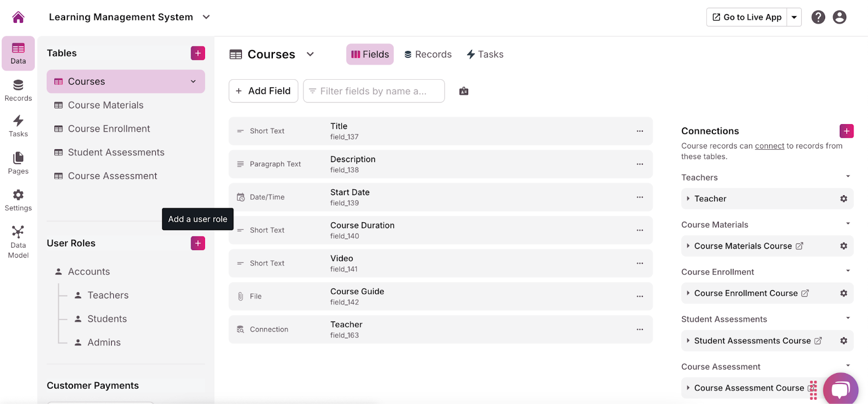Add a new connection with plus icon

point(846,131)
